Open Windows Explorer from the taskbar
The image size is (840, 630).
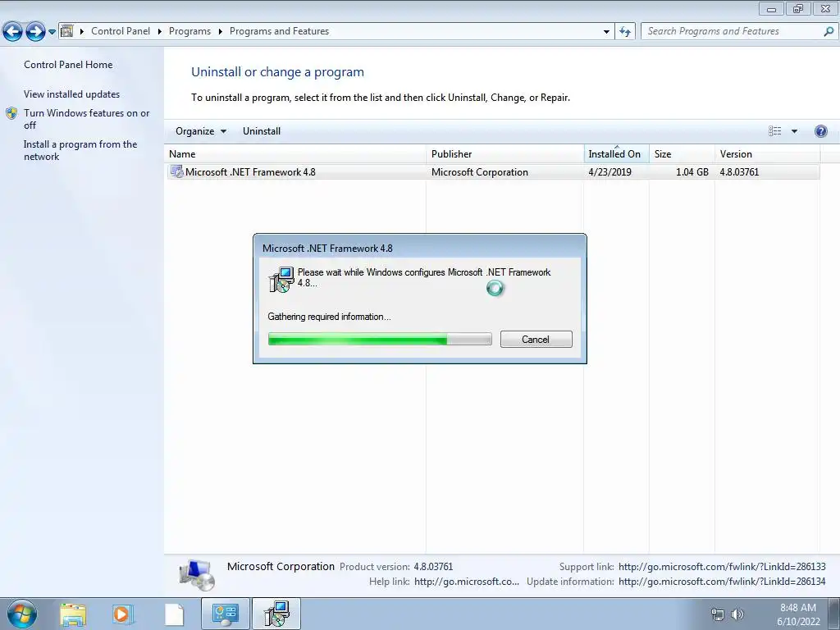[72, 614]
